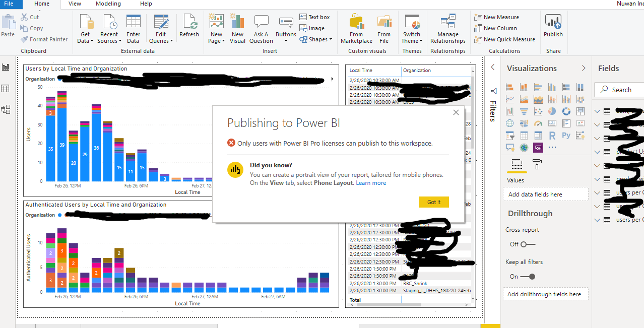
Task: Open the Get Data dropdown arrow
Action: point(92,41)
